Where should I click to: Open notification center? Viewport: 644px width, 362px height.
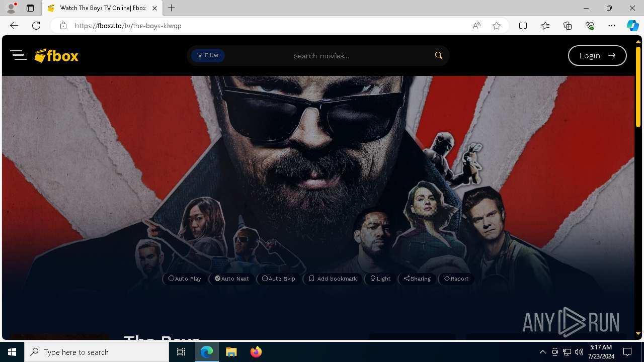tap(627, 352)
